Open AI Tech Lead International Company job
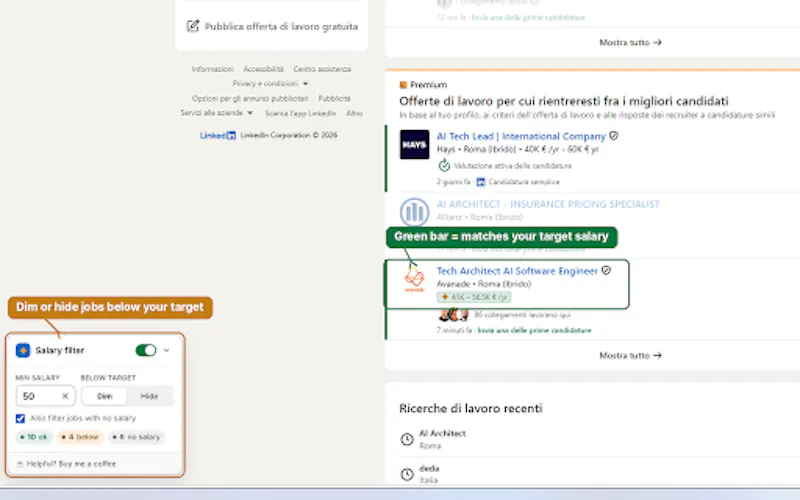 pos(521,136)
